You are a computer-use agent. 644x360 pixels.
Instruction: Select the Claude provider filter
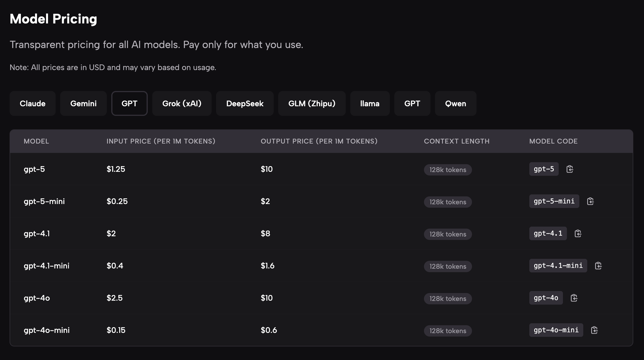tap(32, 103)
